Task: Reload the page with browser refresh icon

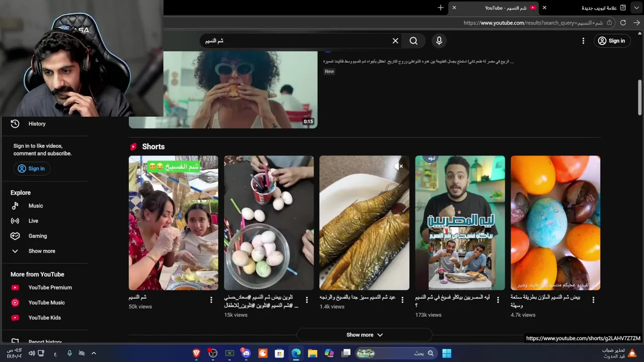Action: [x=623, y=23]
